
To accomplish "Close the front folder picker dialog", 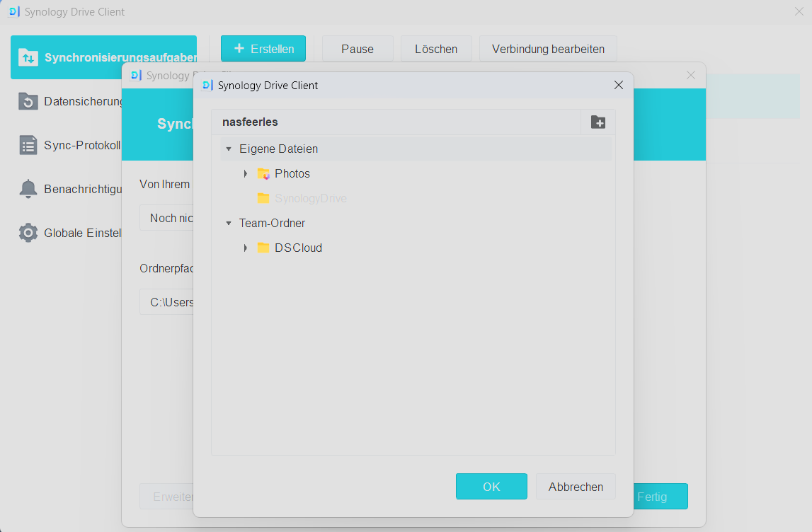I will tap(618, 85).
